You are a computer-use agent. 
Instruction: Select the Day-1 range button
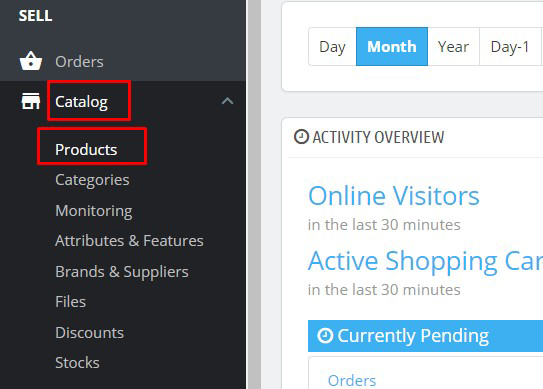coord(510,46)
